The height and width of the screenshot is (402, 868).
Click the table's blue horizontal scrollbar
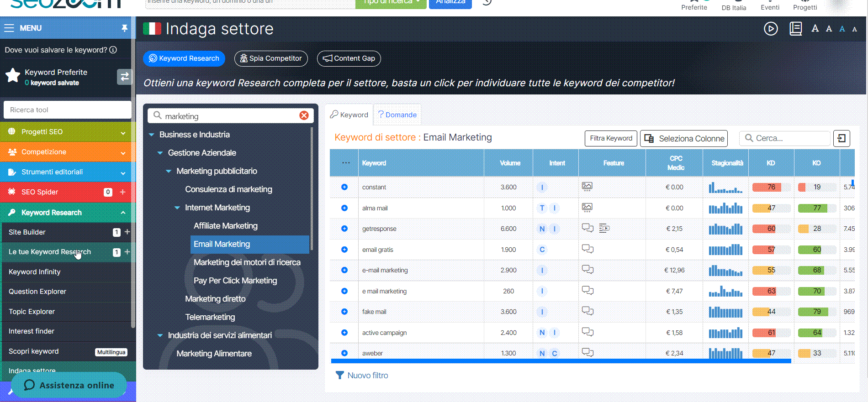(561, 361)
